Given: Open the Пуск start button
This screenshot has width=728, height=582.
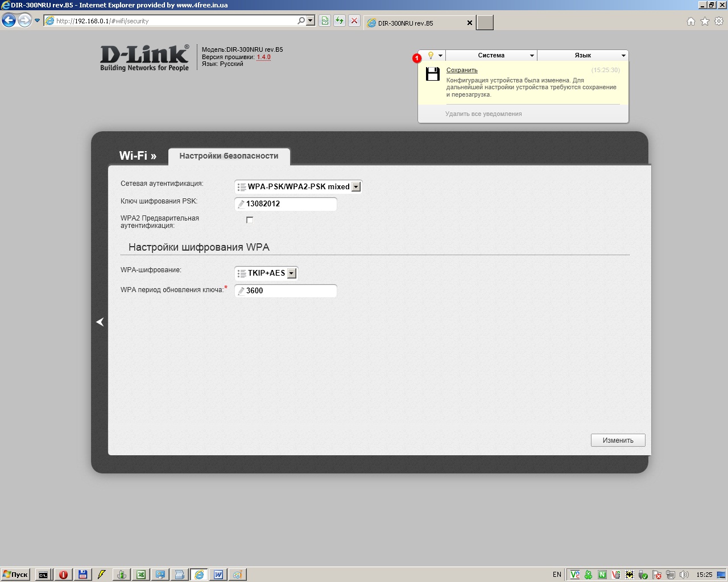Looking at the screenshot, I should point(15,575).
